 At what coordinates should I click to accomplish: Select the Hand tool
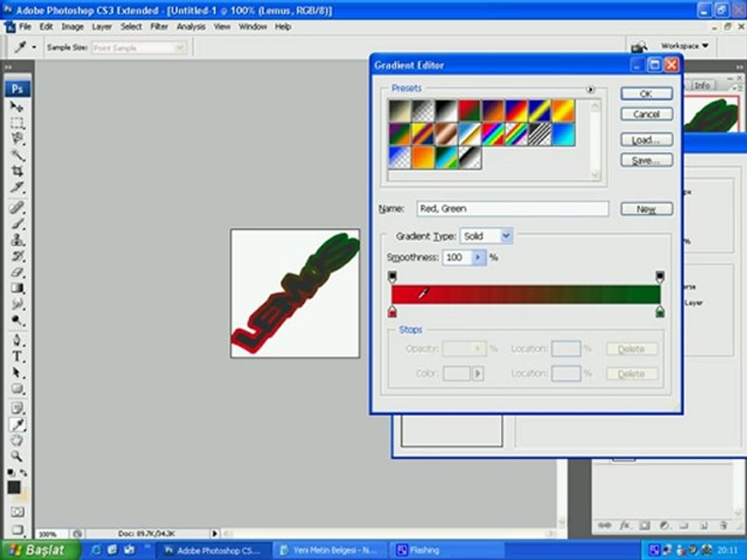click(17, 440)
